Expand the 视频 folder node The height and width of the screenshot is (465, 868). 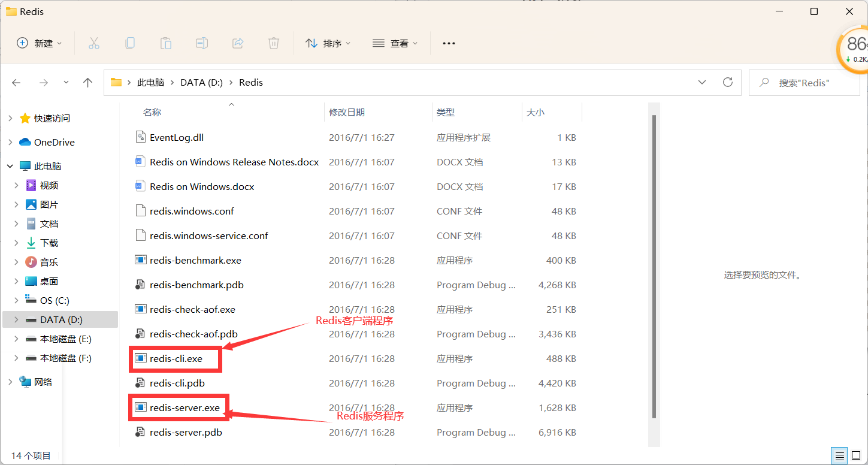[17, 186]
